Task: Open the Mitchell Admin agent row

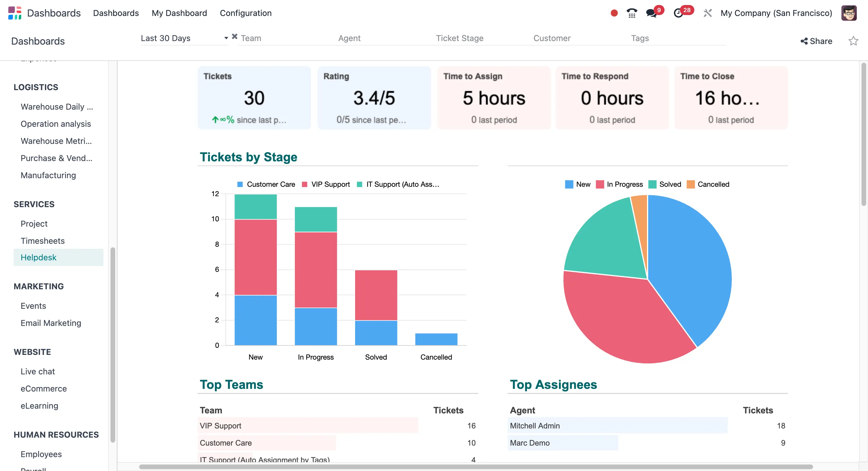Action: click(x=647, y=425)
